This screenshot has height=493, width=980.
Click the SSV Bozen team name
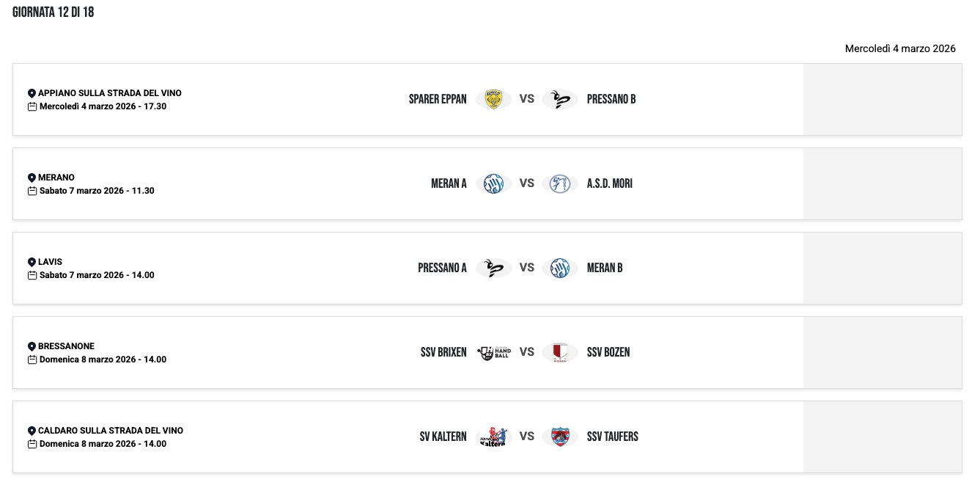[608, 352]
